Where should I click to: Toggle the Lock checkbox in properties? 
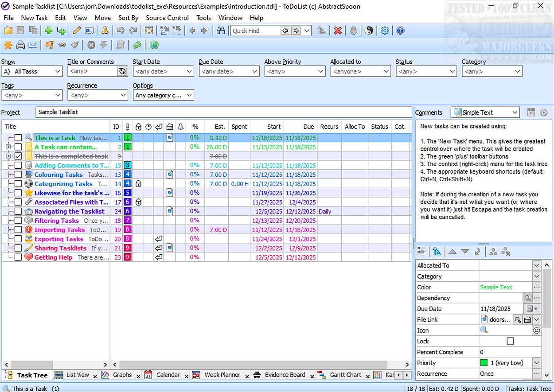pyautogui.click(x=510, y=341)
